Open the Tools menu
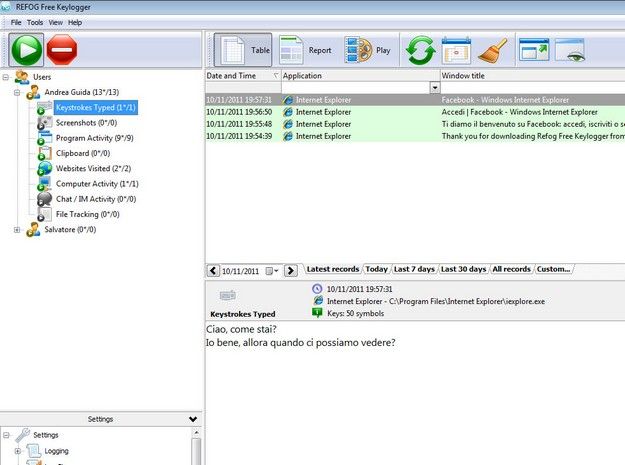Viewport: 625px width, 465px height. click(35, 22)
